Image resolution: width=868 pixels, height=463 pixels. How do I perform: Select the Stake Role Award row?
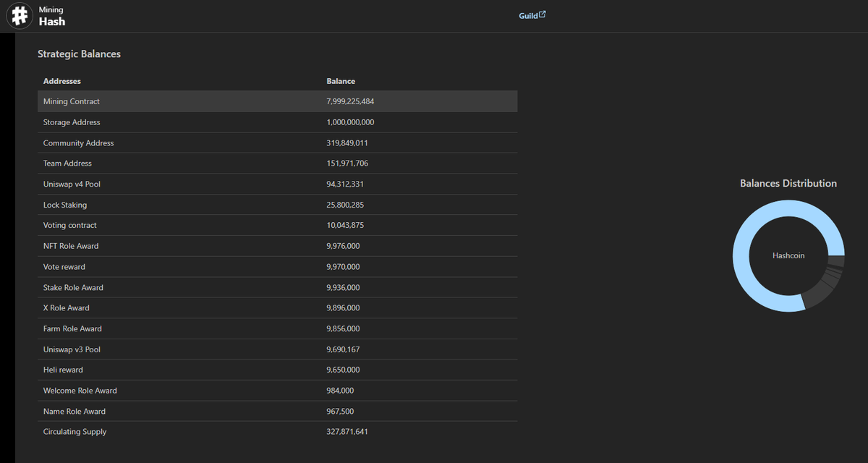(x=277, y=287)
